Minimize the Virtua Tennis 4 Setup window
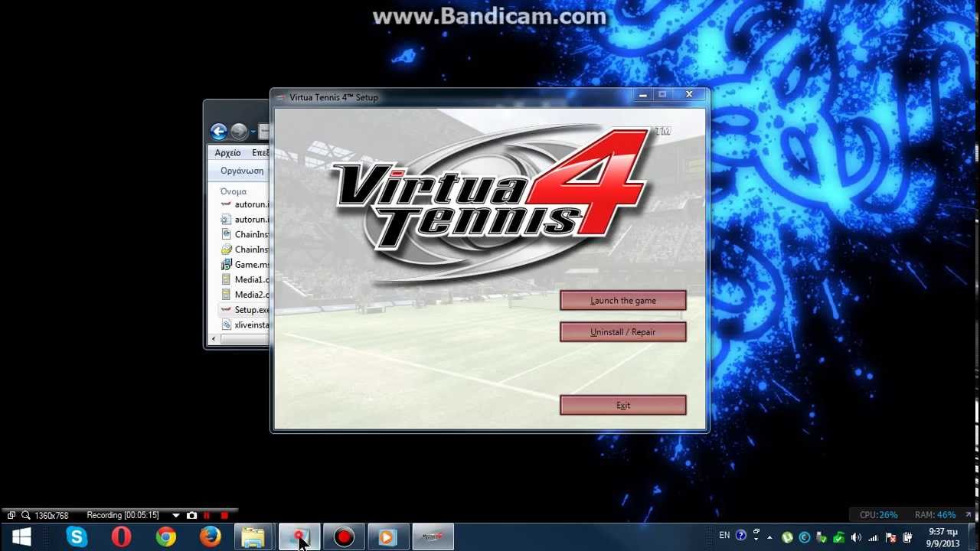Image resolution: width=980 pixels, height=551 pixels. pyautogui.click(x=643, y=95)
